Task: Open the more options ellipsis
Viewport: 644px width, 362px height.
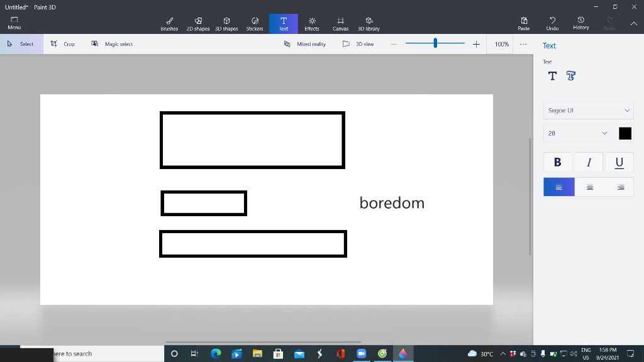Action: click(x=523, y=44)
